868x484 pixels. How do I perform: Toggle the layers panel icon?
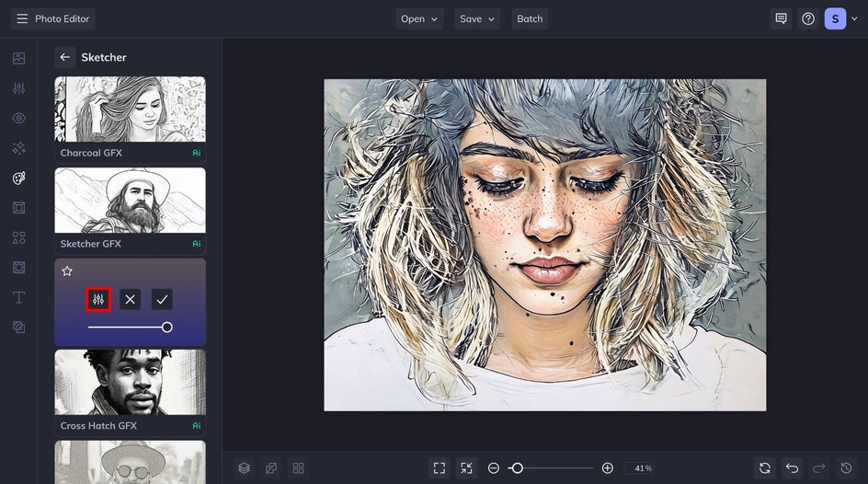tap(244, 468)
